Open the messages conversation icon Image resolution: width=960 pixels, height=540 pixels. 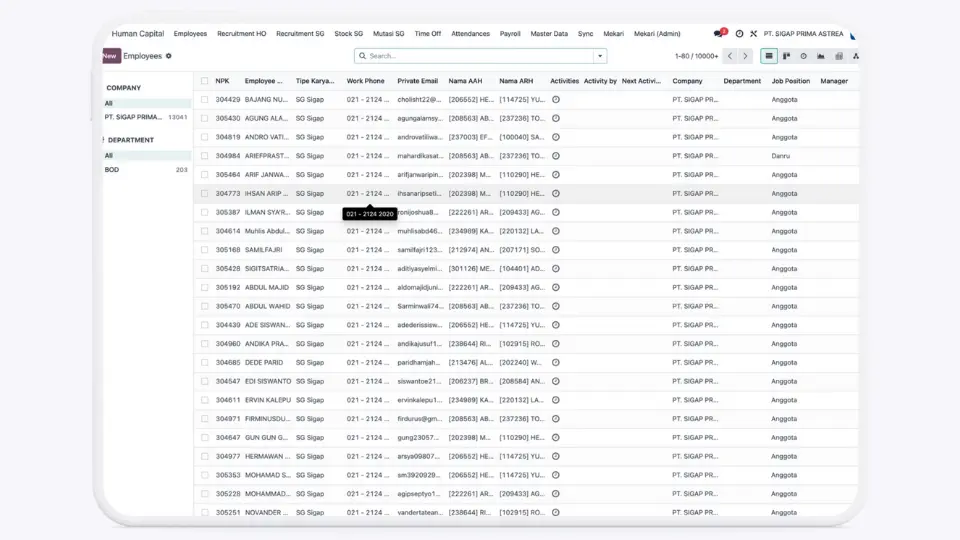point(717,33)
